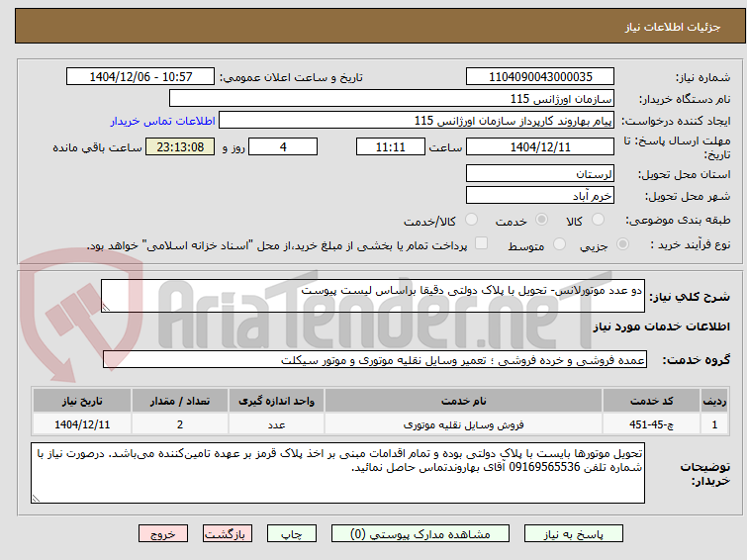Click the cell فروش وسایل نقلیه موتوری
The height and width of the screenshot is (560, 747).
pos(464,424)
